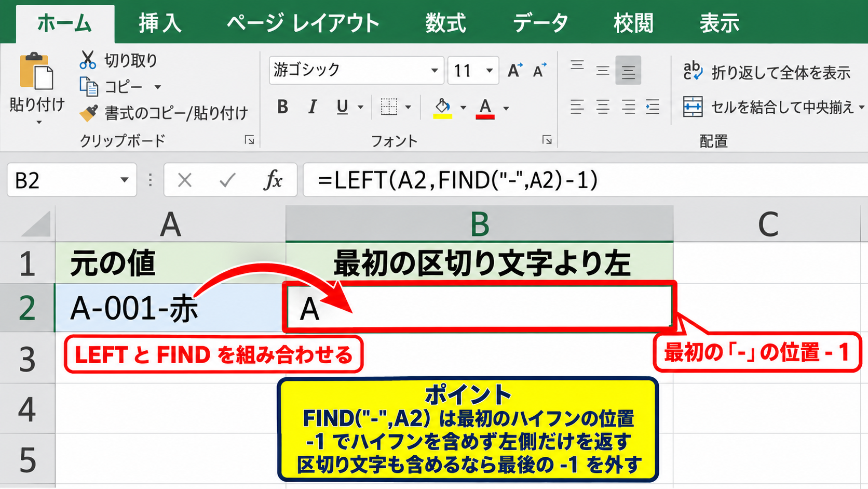Switch to the ページ レイアウト tab
This screenshot has height=489, width=868.
click(x=303, y=23)
